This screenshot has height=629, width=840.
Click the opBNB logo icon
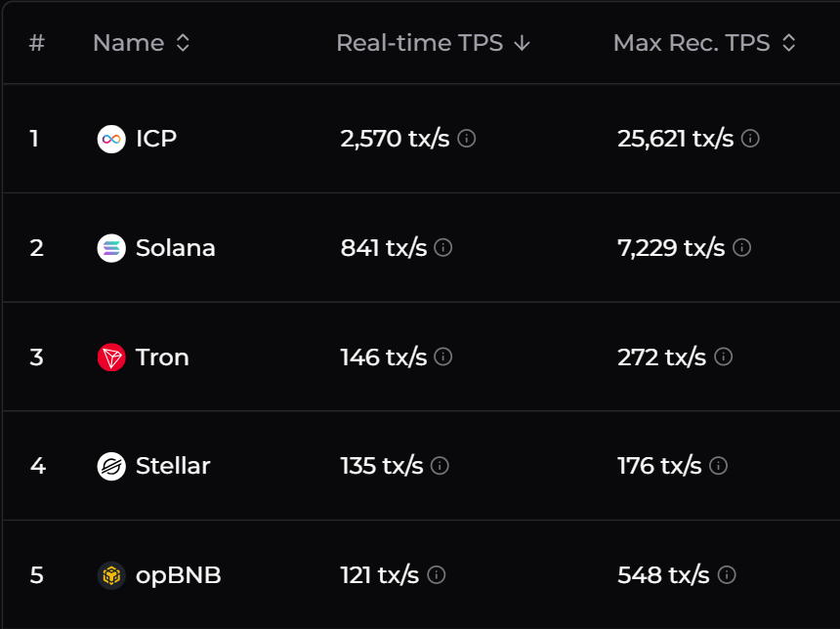[x=111, y=575]
